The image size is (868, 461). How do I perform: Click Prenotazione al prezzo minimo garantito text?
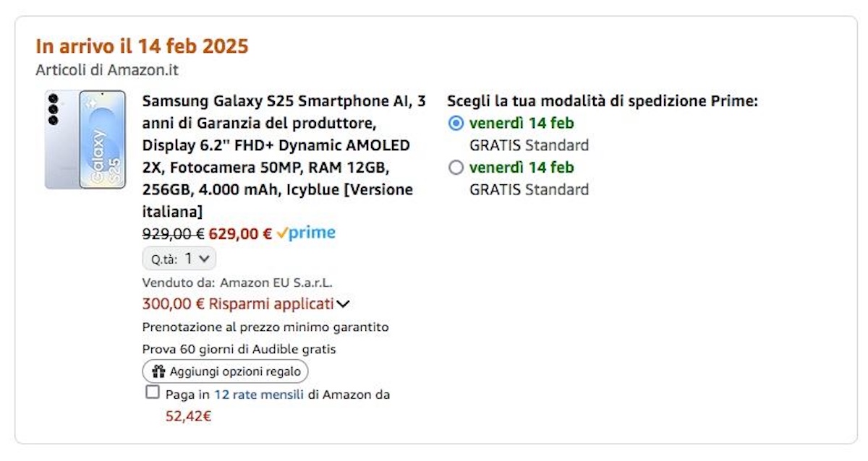tap(265, 327)
